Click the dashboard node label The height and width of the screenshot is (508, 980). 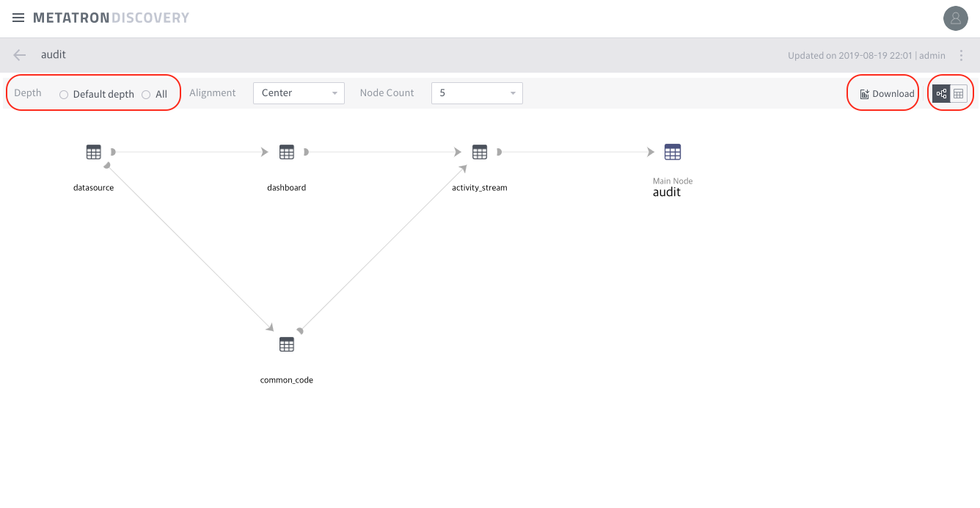[x=287, y=188]
